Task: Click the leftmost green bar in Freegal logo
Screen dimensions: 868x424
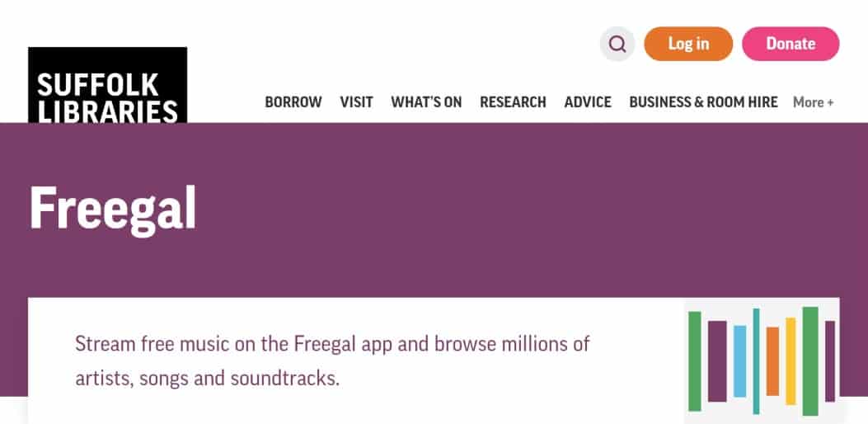Action: (x=695, y=360)
